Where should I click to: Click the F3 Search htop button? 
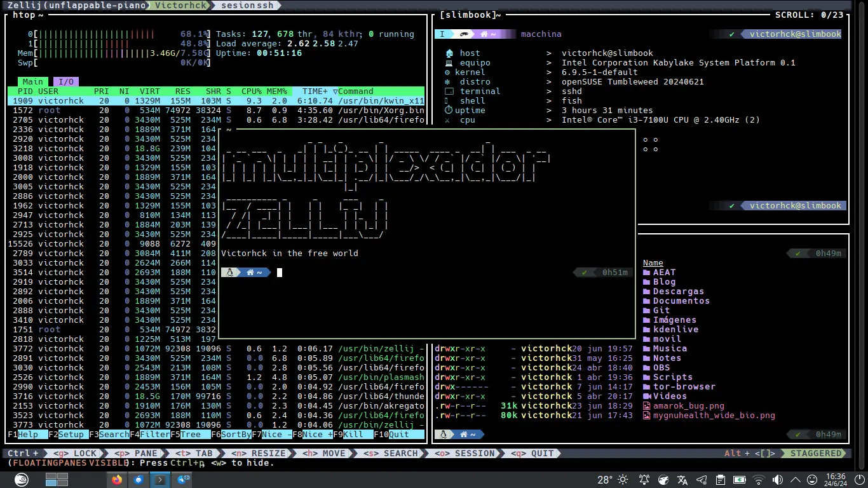[109, 435]
